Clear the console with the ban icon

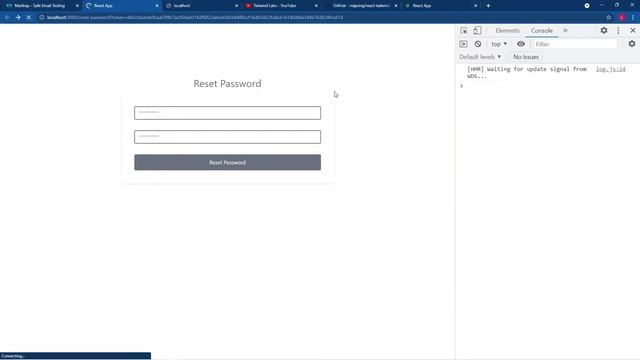click(478, 44)
